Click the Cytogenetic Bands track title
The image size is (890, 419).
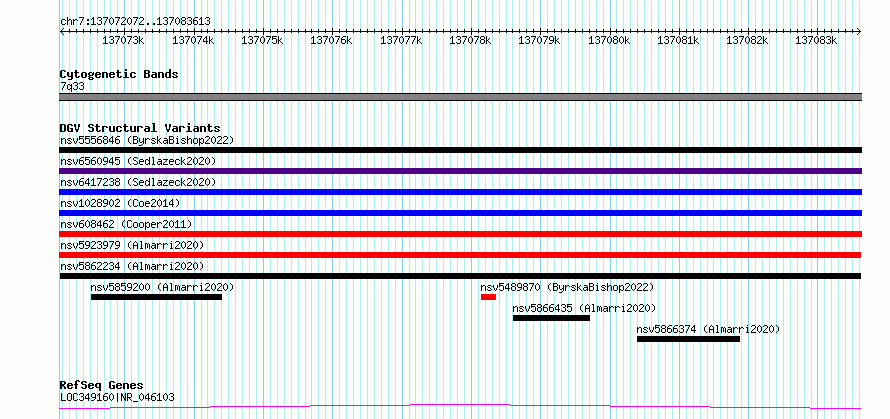119,74
